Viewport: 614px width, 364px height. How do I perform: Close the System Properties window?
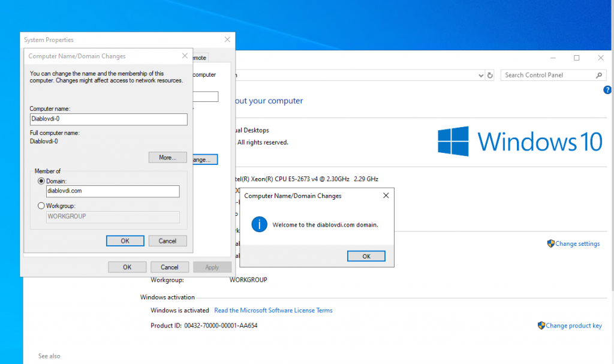227,40
